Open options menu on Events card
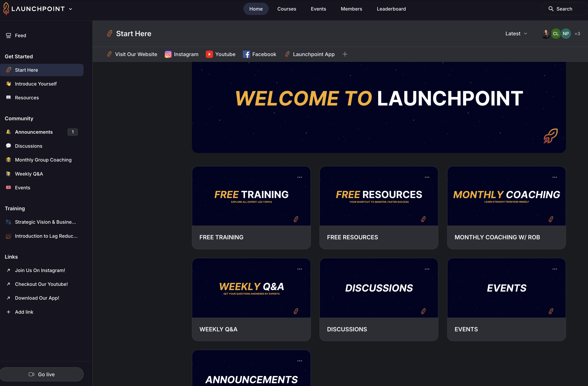 (x=555, y=269)
